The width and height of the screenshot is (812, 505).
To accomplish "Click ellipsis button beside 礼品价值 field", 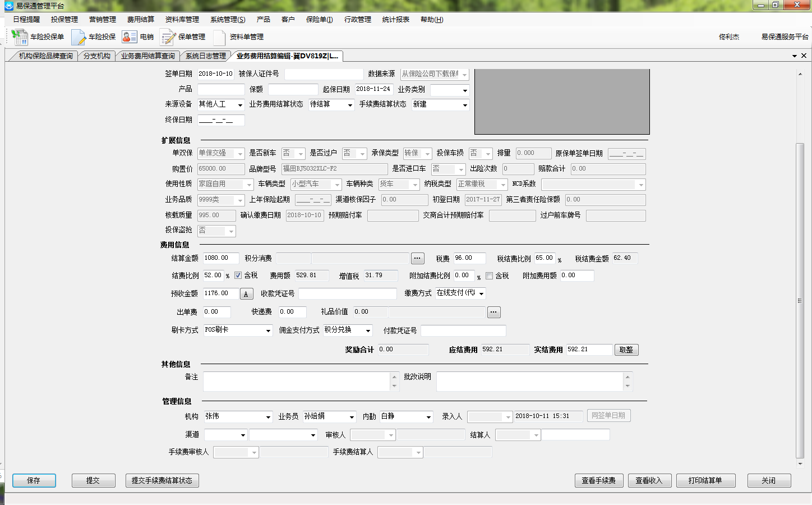I will [493, 312].
